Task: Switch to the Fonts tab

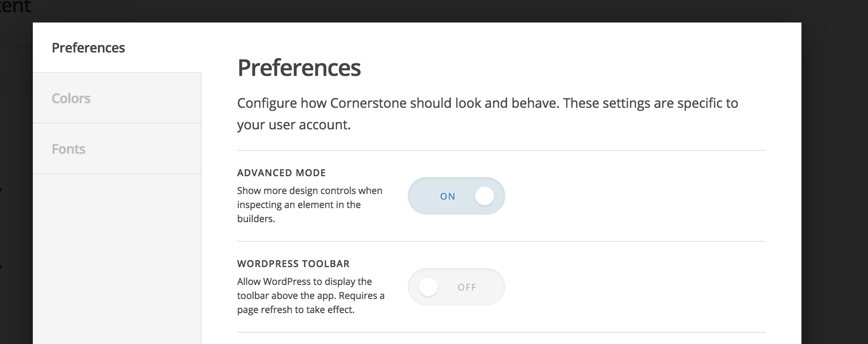Action: click(x=69, y=149)
